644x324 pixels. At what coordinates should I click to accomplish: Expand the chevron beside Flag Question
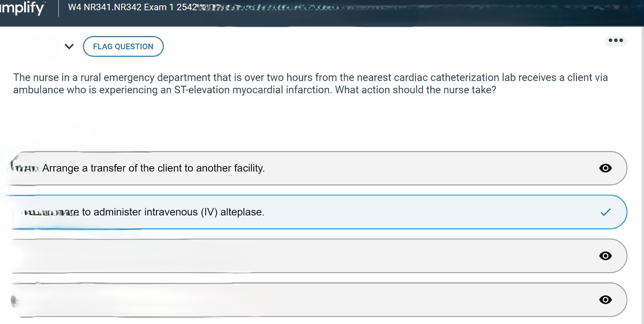pos(70,46)
